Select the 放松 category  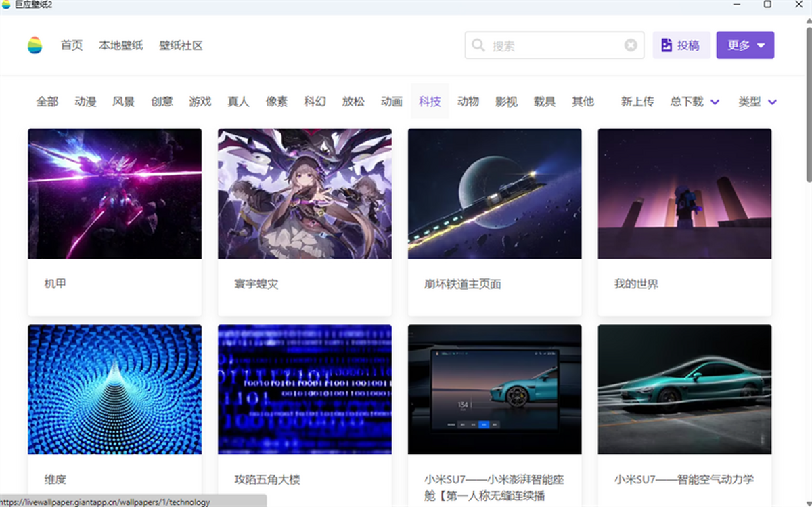pyautogui.click(x=353, y=102)
